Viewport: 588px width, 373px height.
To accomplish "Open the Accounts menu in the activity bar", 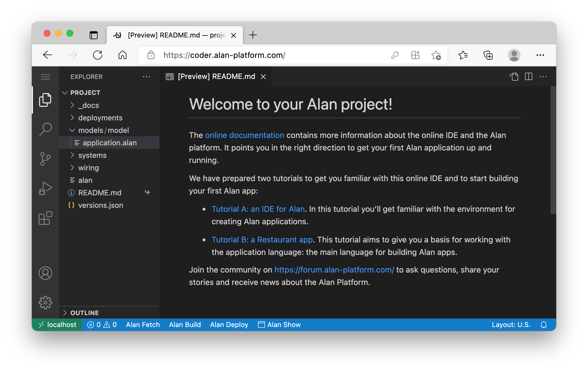I will coord(45,273).
